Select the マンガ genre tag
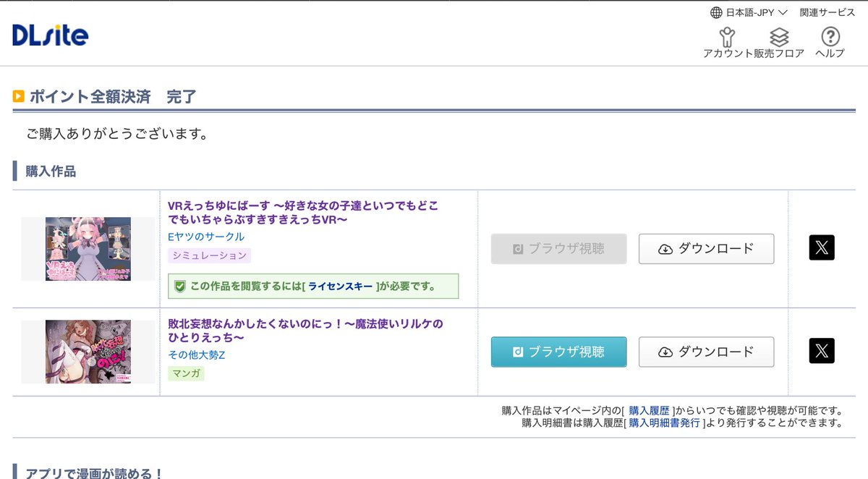The height and width of the screenshot is (479, 868). (x=186, y=373)
